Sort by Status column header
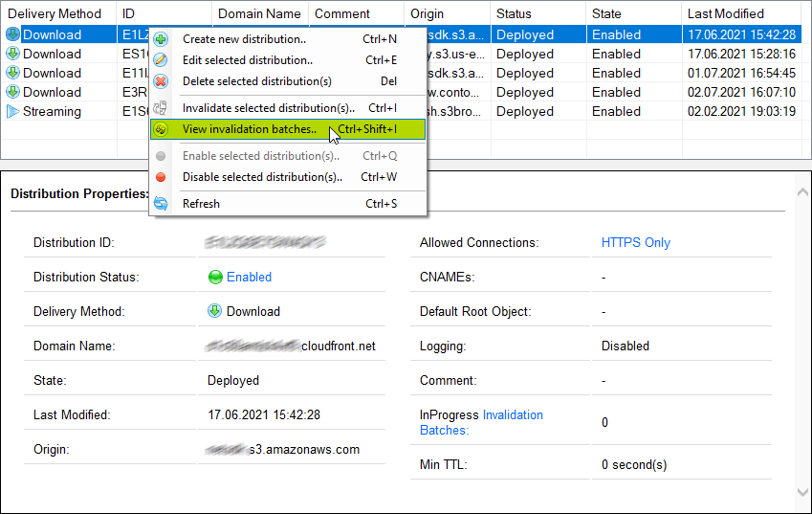Image resolution: width=812 pixels, height=514 pixels. [x=538, y=13]
